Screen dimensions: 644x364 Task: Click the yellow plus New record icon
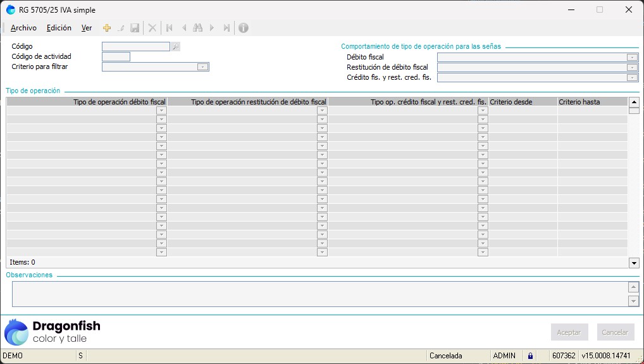[x=107, y=28]
